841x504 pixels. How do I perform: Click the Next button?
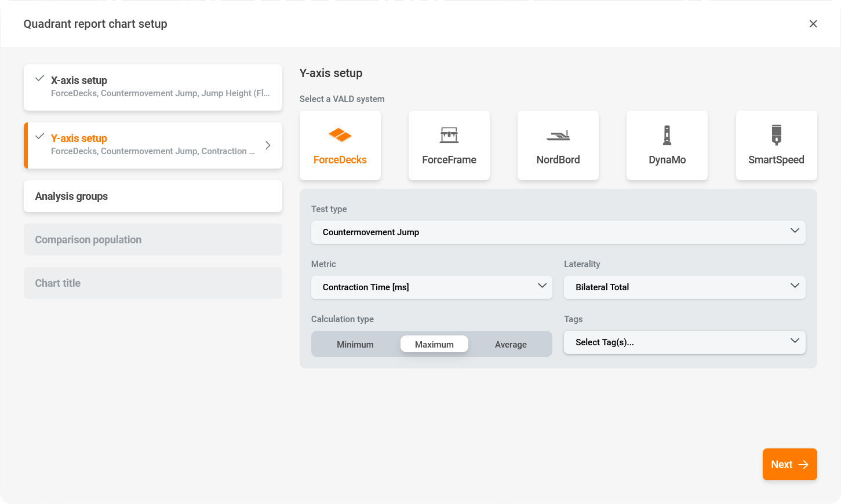790,465
